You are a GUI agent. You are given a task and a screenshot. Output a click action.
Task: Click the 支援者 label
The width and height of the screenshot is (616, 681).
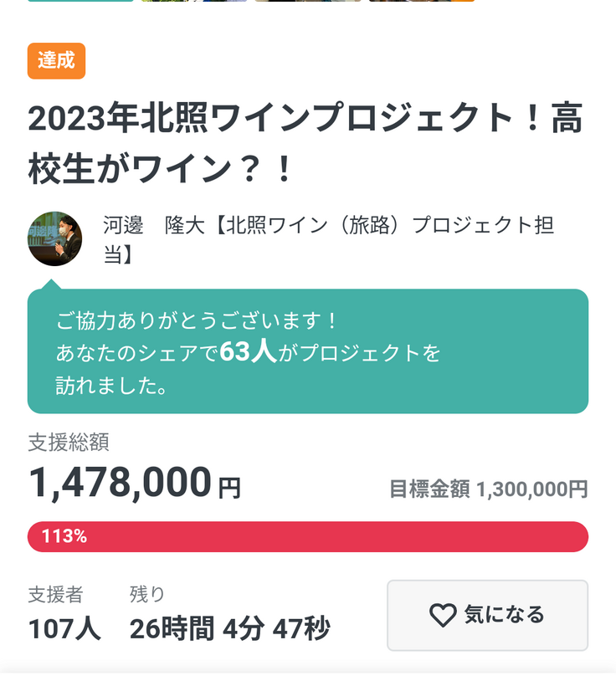[55, 595]
